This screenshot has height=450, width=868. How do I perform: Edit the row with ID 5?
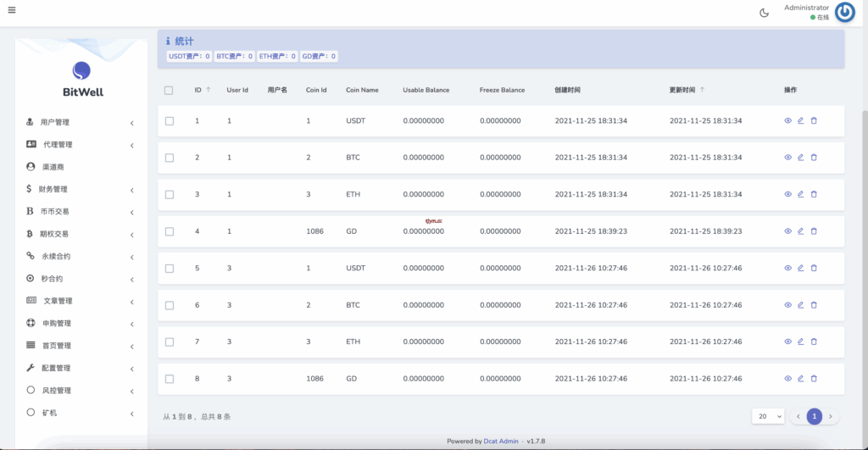800,268
